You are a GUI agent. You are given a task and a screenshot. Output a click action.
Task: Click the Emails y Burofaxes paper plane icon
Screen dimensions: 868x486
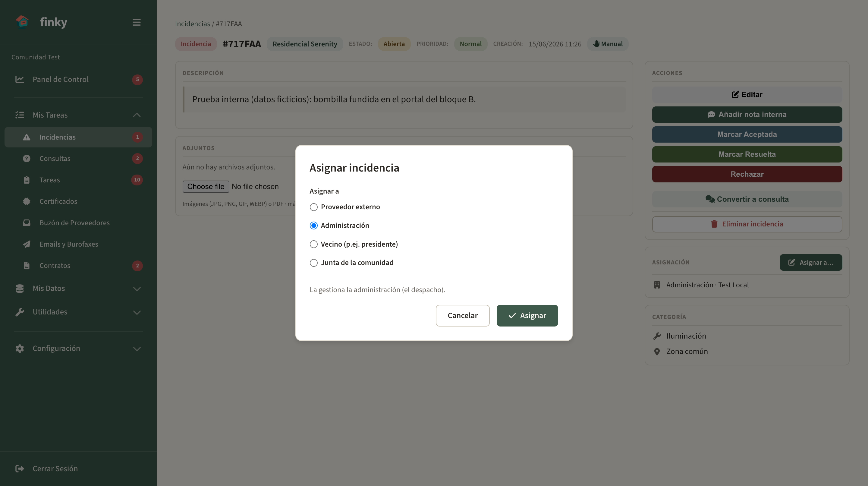(27, 244)
